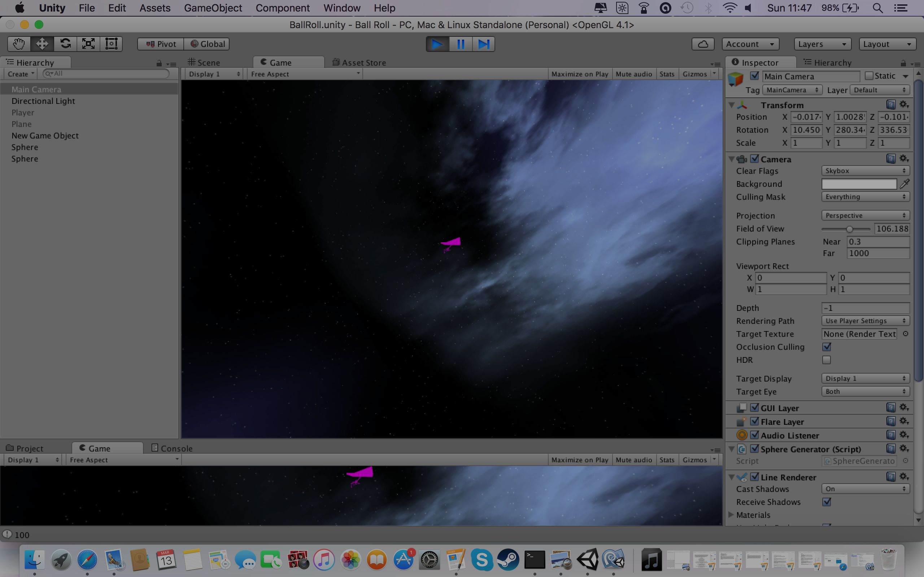
Task: Select the Hand tool in toolbar
Action: (19, 44)
